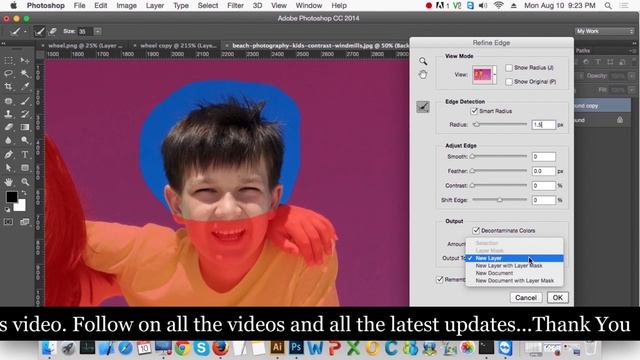Select the Healing Brush tool

coord(9,101)
